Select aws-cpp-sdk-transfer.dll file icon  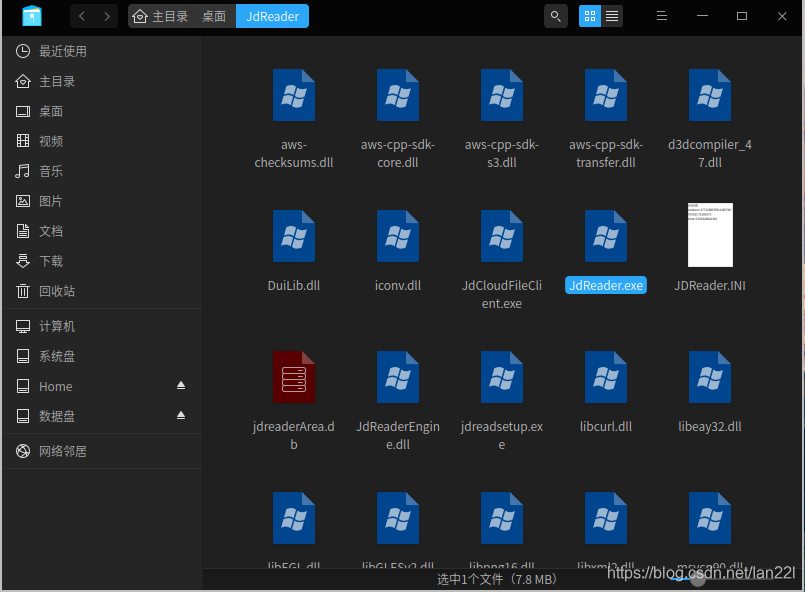[606, 95]
